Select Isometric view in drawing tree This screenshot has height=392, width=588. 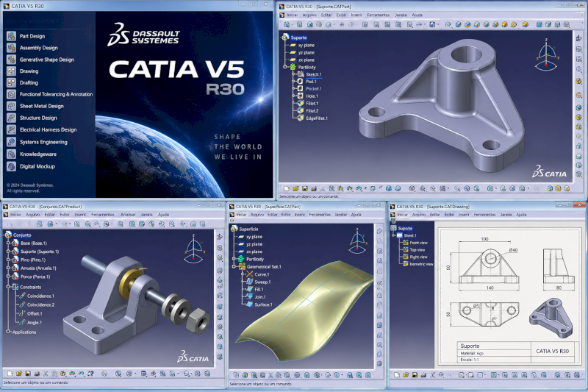click(421, 264)
